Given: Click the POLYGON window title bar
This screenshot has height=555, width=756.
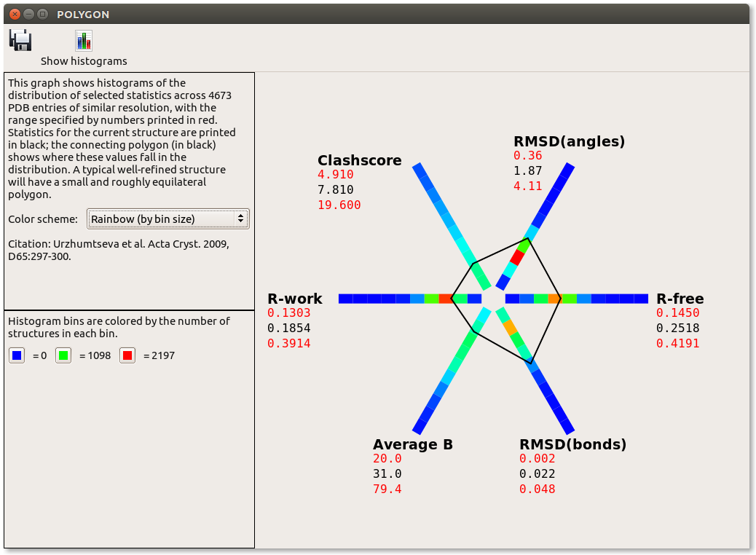Looking at the screenshot, I should [x=82, y=14].
